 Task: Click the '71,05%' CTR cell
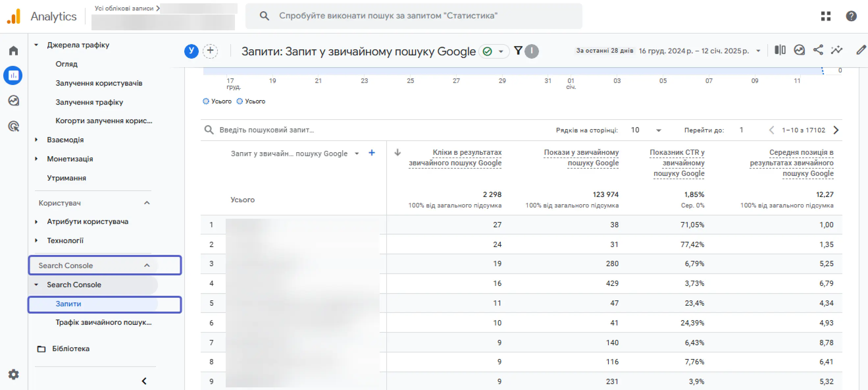coord(692,225)
